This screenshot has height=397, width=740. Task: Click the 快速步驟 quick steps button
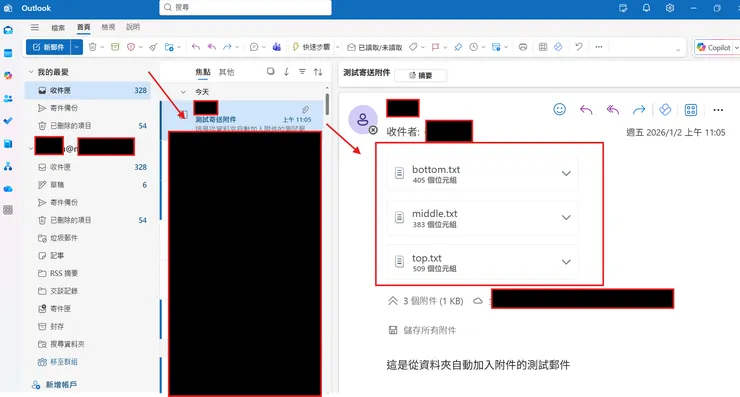pyautogui.click(x=311, y=47)
